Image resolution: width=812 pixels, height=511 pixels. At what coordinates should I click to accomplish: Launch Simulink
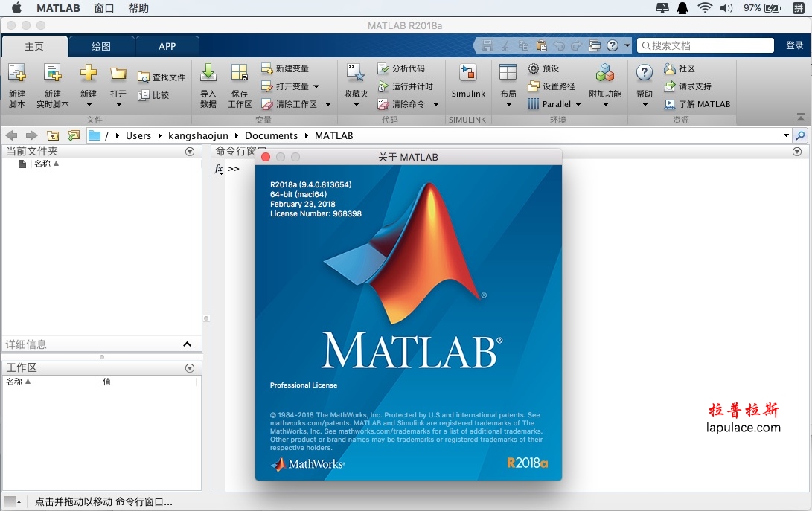point(468,81)
